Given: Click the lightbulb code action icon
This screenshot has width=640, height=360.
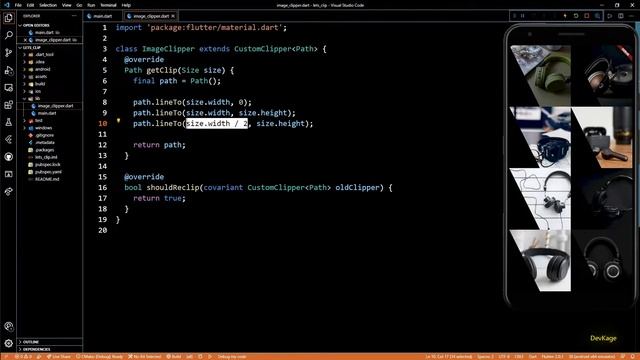Looking at the screenshot, I should coord(118,121).
